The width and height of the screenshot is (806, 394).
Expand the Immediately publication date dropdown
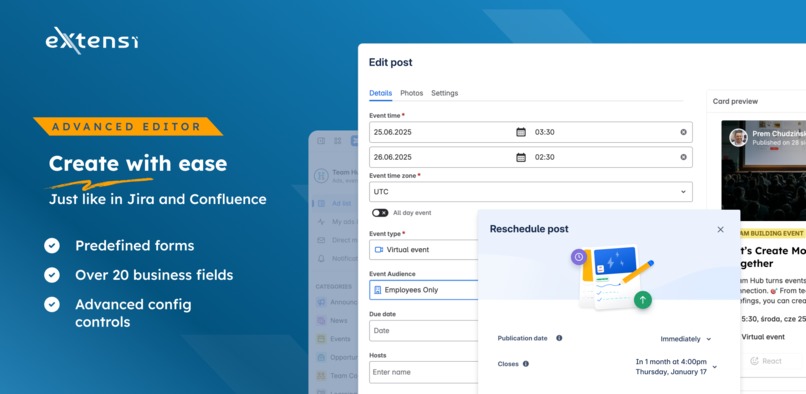click(686, 339)
